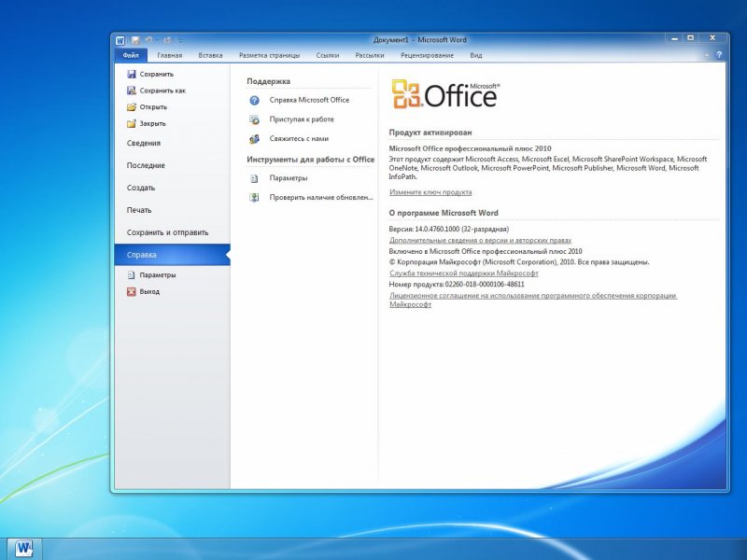747x560 pixels.
Task: Click the product number 02260-018-0000106-48611
Action: [x=485, y=285]
